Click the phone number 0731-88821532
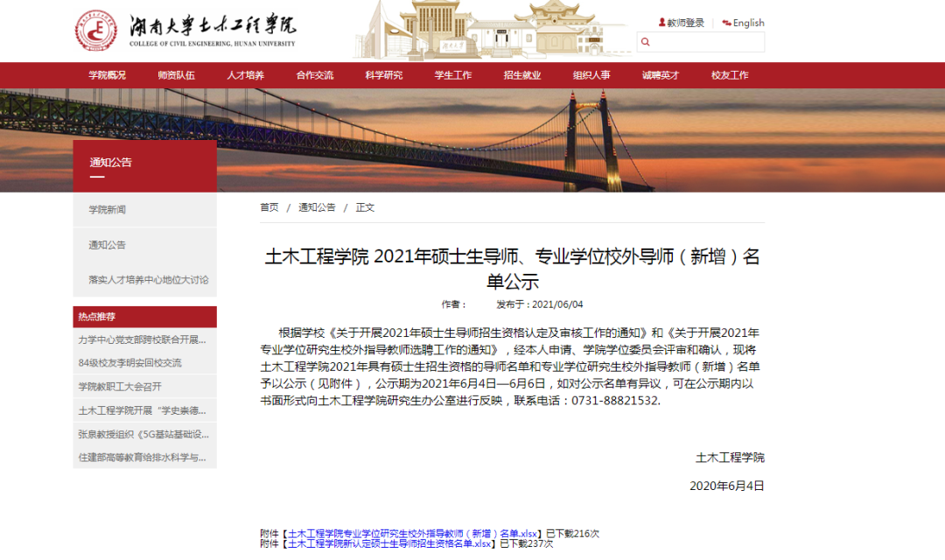This screenshot has width=945, height=560. point(615,401)
